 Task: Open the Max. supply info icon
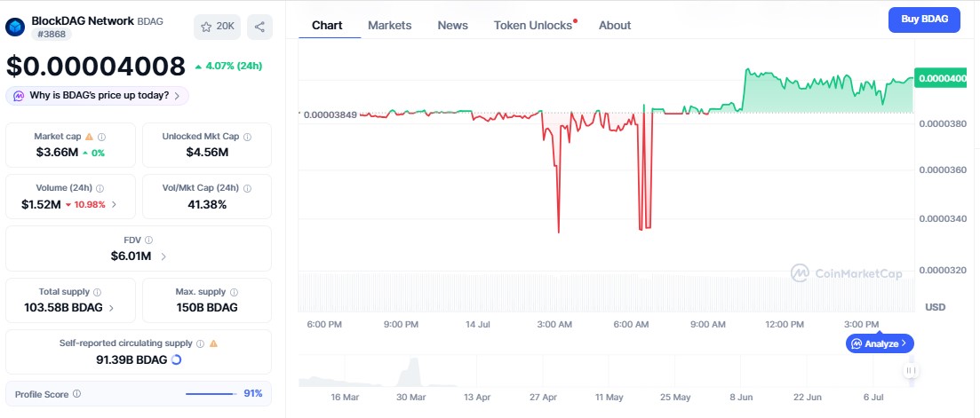234,292
